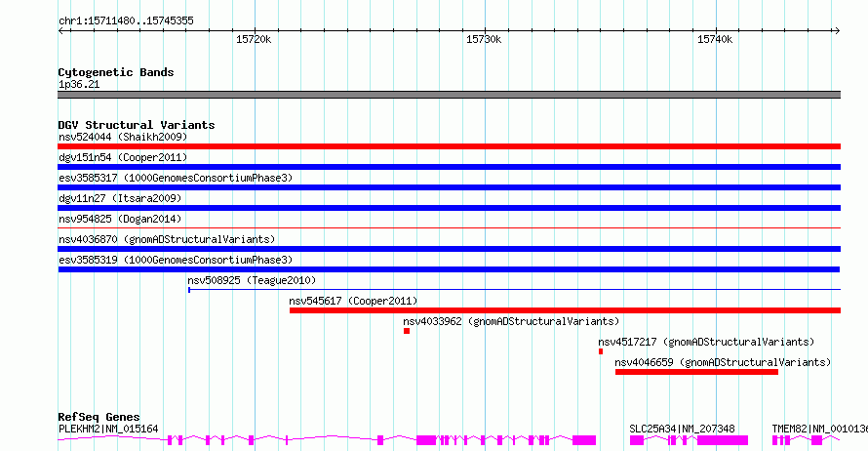Click the Cytogenetic Bands track title

click(x=116, y=72)
